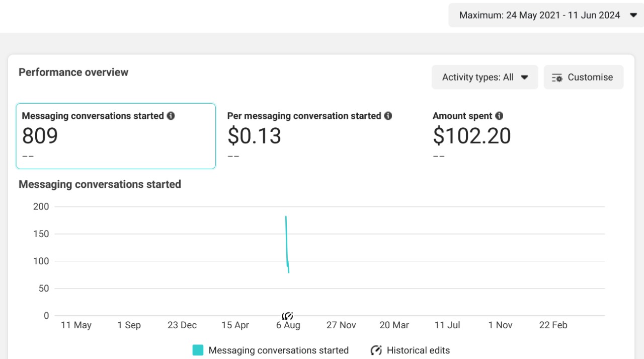Click info icon beside Per messaging conversation started
This screenshot has height=359, width=644.
click(x=388, y=116)
